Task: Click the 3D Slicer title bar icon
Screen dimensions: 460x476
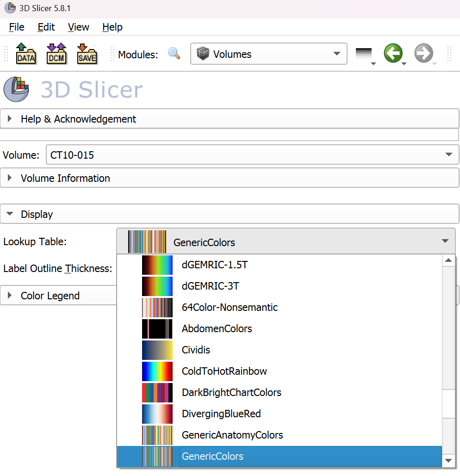Action: click(x=10, y=8)
